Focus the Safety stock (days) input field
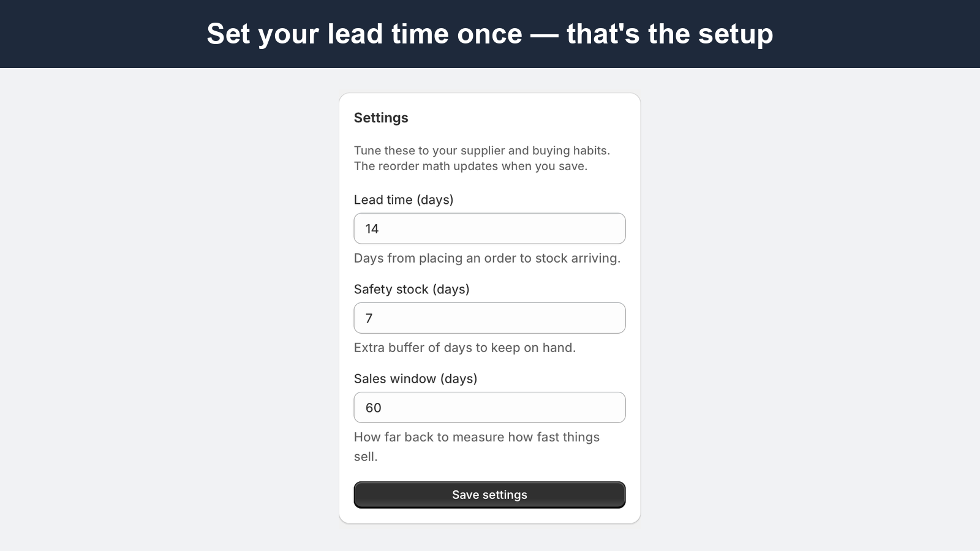The height and width of the screenshot is (551, 980). [x=489, y=318]
